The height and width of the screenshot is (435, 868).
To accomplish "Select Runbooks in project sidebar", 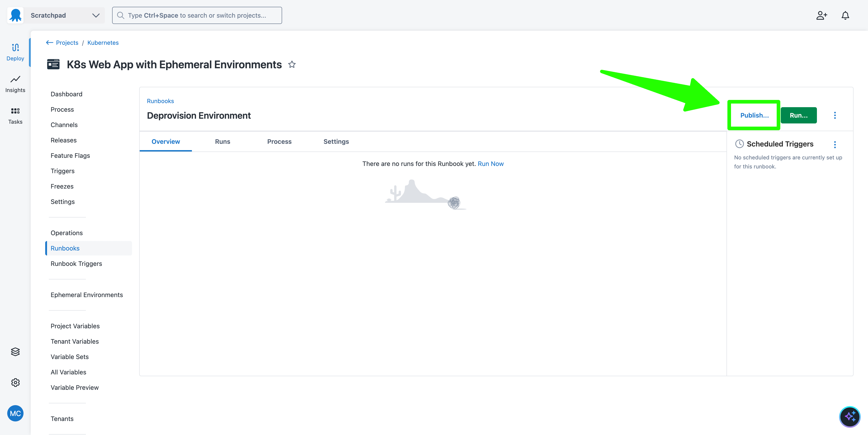I will pyautogui.click(x=88, y=248).
